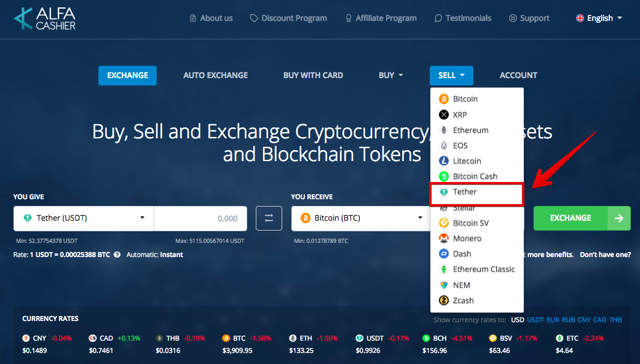The image size is (640, 364).
Task: Select Ethereum in the Sell list
Action: (476, 130)
